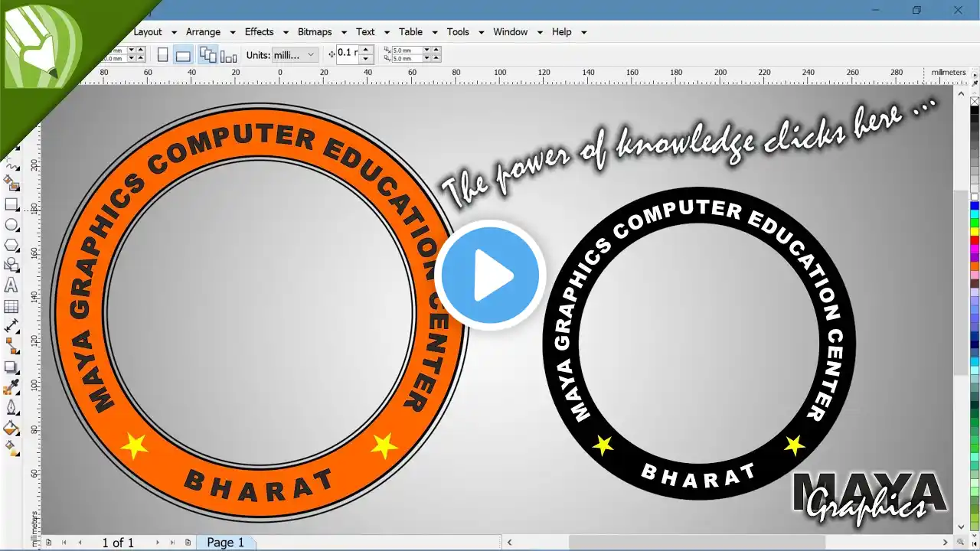The height and width of the screenshot is (551, 980).
Task: Select the Interactive Fill tool
Action: click(11, 448)
